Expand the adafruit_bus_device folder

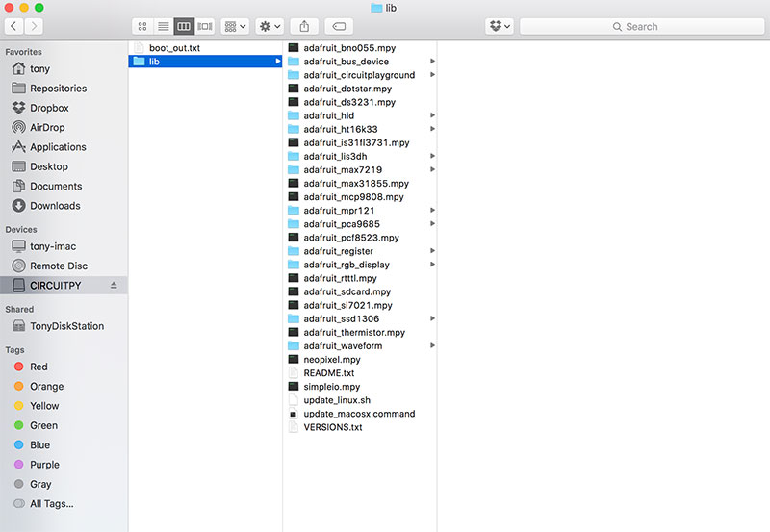432,62
